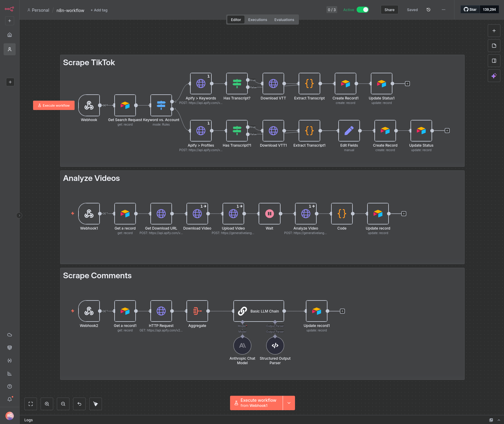Open notifications bell with red dot

[x=9, y=399]
